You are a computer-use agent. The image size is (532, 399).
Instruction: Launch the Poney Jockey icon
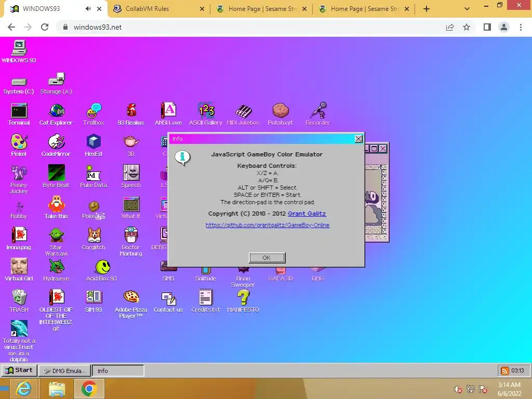tap(19, 180)
